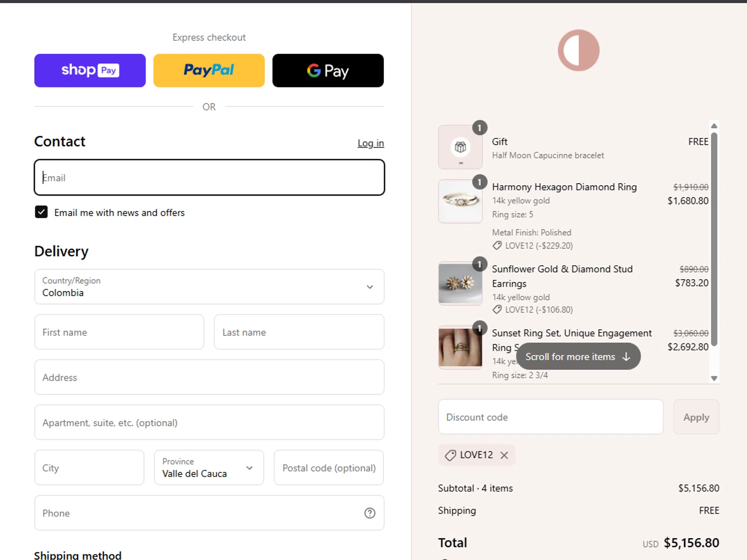Uncheck Email me with news and offers

tap(41, 212)
